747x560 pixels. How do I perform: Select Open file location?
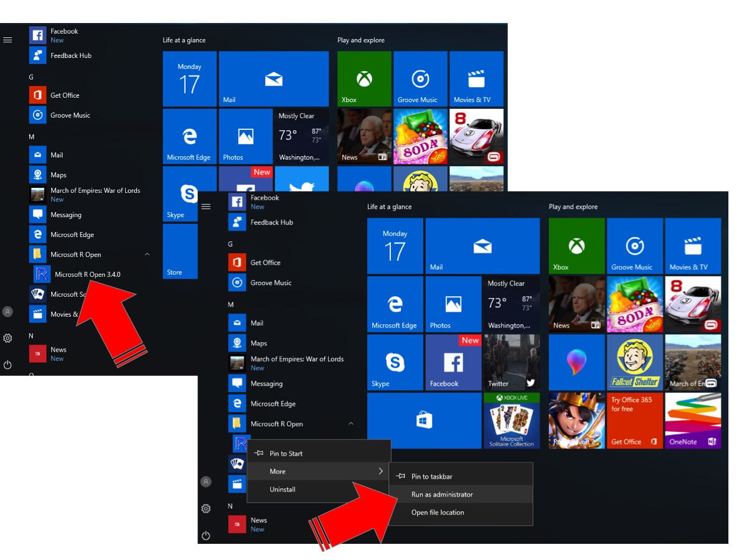[x=438, y=513]
